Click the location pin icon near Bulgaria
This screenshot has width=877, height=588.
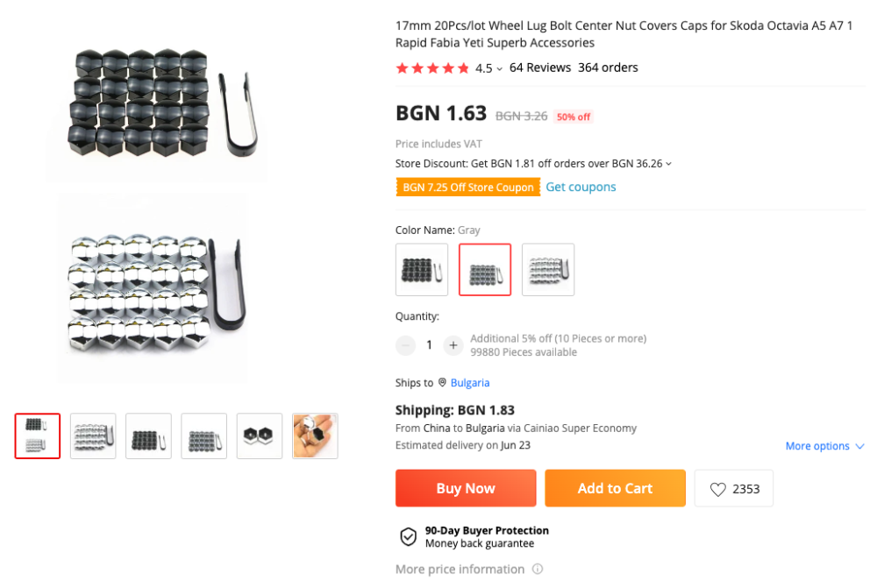[442, 383]
